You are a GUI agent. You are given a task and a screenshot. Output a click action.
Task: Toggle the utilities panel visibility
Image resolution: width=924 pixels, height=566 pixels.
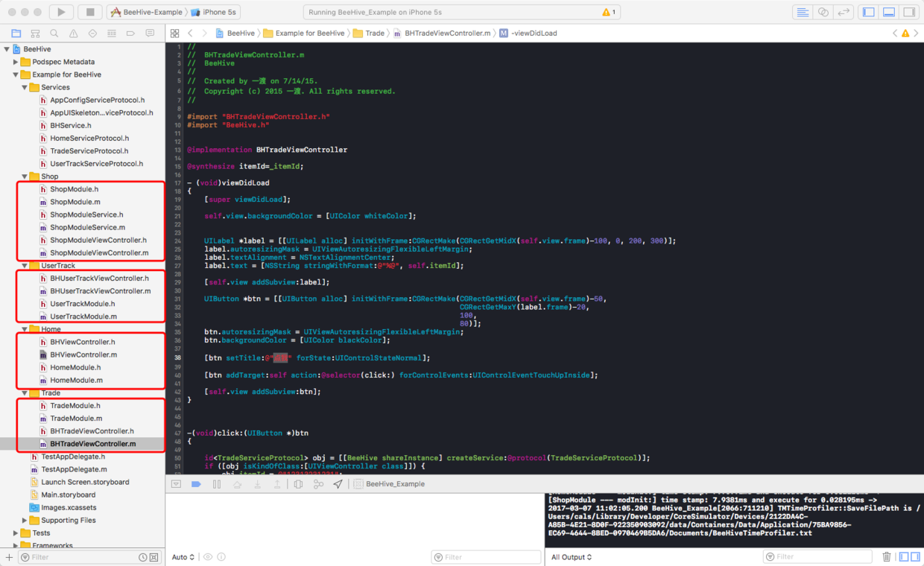[909, 12]
